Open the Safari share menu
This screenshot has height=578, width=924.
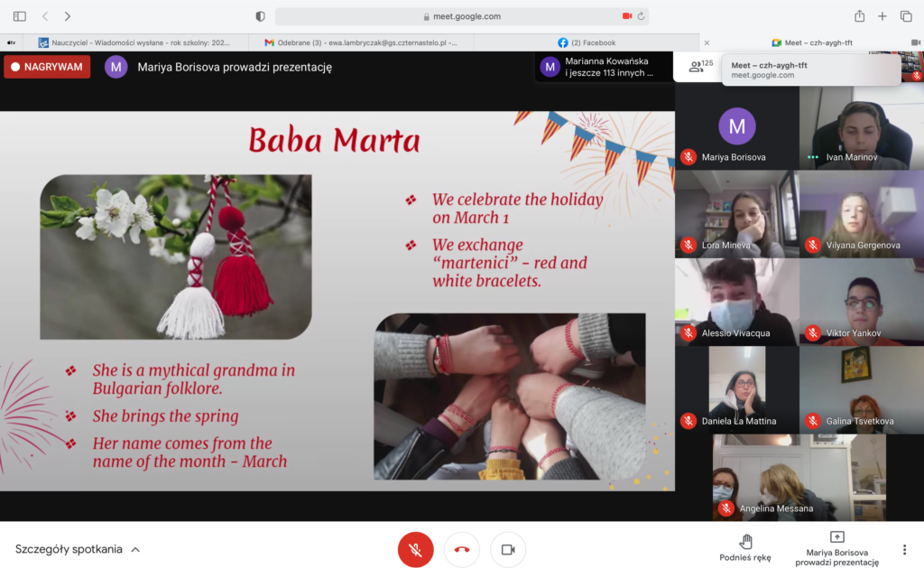point(859,16)
